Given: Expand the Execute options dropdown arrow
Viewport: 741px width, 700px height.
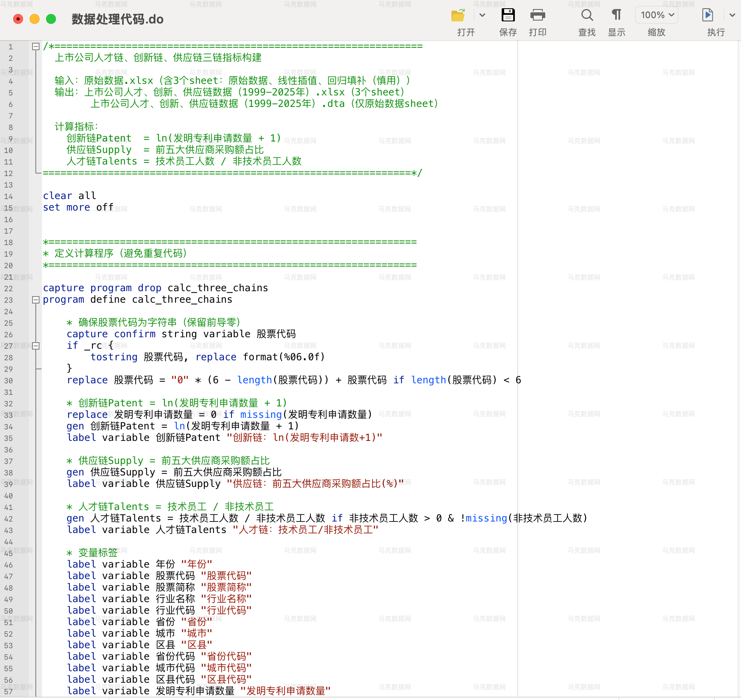Looking at the screenshot, I should tap(732, 16).
